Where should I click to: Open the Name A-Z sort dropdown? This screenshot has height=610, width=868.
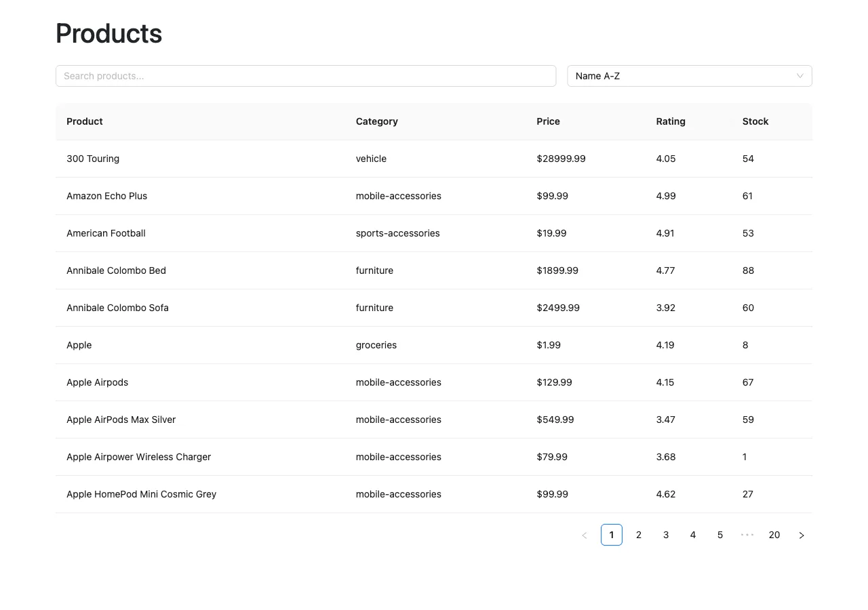690,76
